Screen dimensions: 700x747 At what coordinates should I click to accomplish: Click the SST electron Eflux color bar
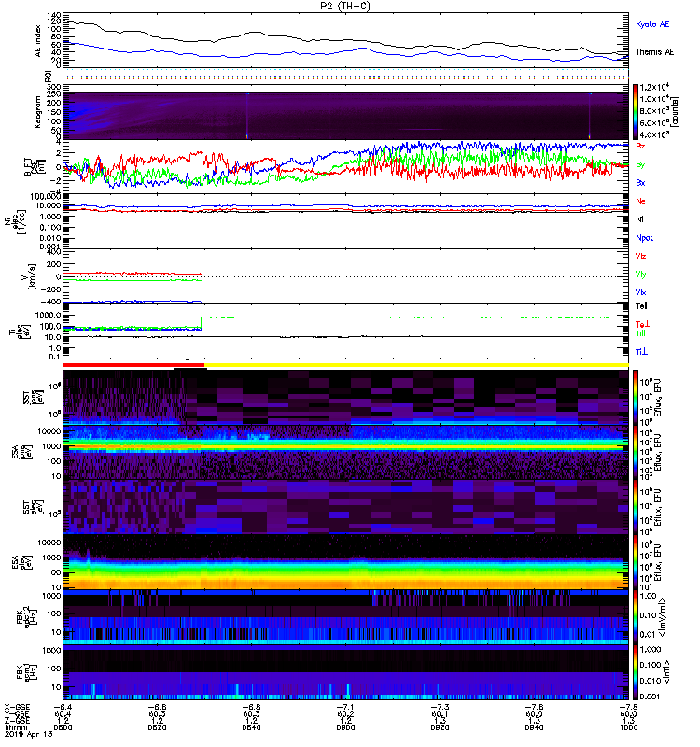click(x=636, y=507)
